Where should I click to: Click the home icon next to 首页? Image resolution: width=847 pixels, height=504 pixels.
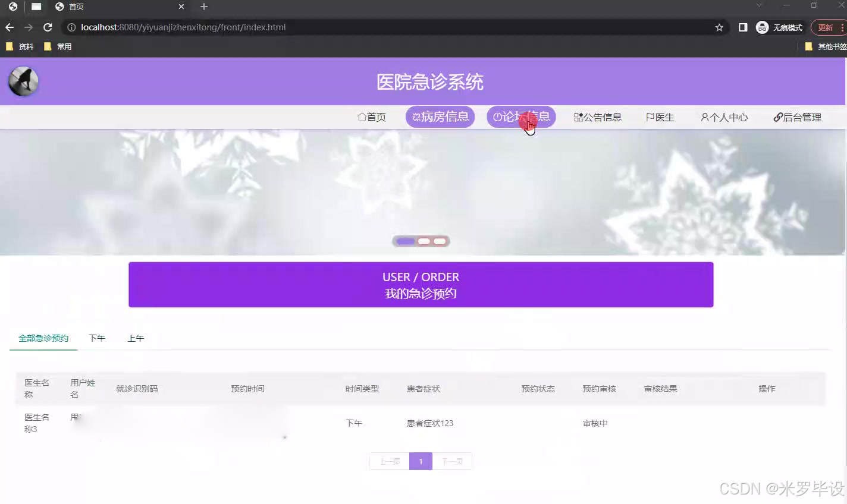[361, 116]
